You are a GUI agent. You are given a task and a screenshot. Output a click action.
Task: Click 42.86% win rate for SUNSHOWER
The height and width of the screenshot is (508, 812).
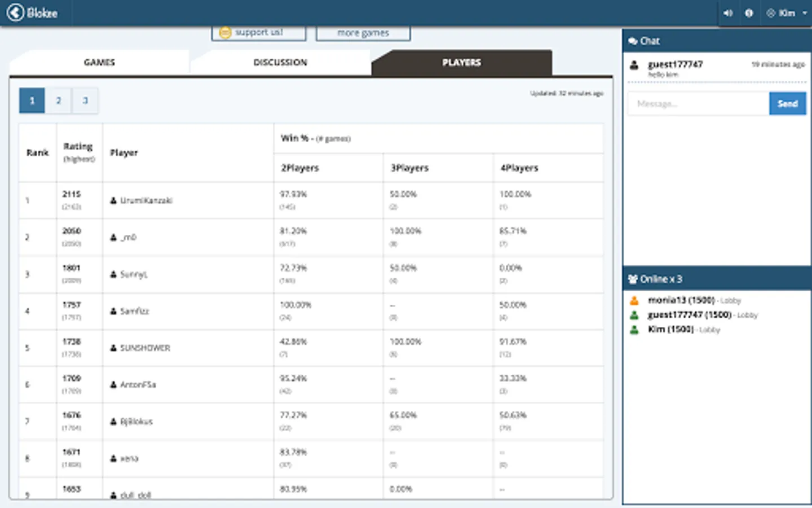(x=293, y=342)
